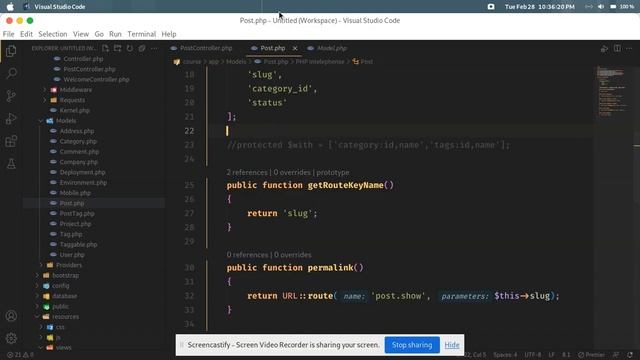Expand the Providers folder
This screenshot has width=640, height=360.
click(x=69, y=265)
